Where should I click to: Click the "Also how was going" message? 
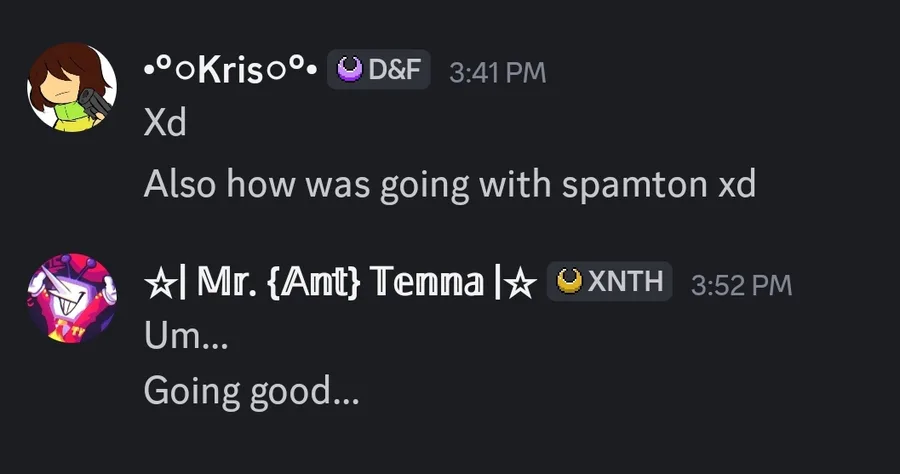tap(450, 185)
